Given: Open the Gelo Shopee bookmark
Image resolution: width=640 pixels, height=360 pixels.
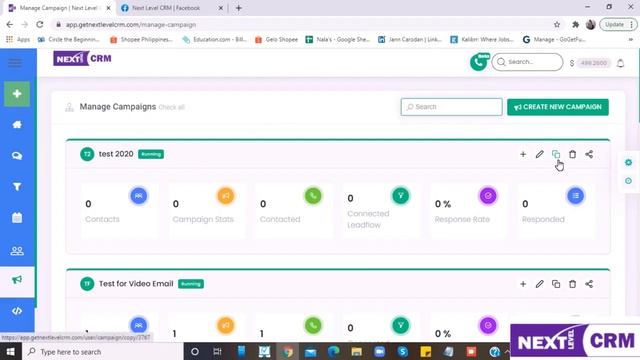Looking at the screenshot, I should pos(276,40).
